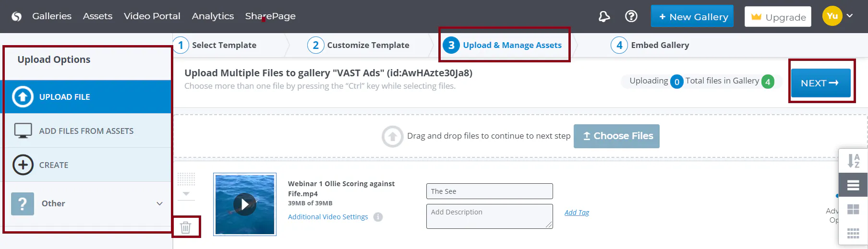Click the title field containing The See
The width and height of the screenshot is (868, 249).
tap(490, 191)
